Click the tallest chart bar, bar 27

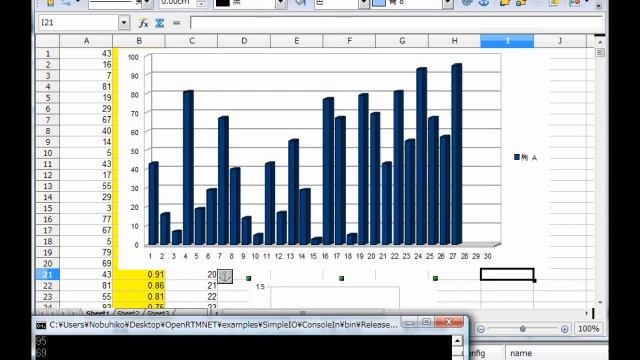click(457, 154)
